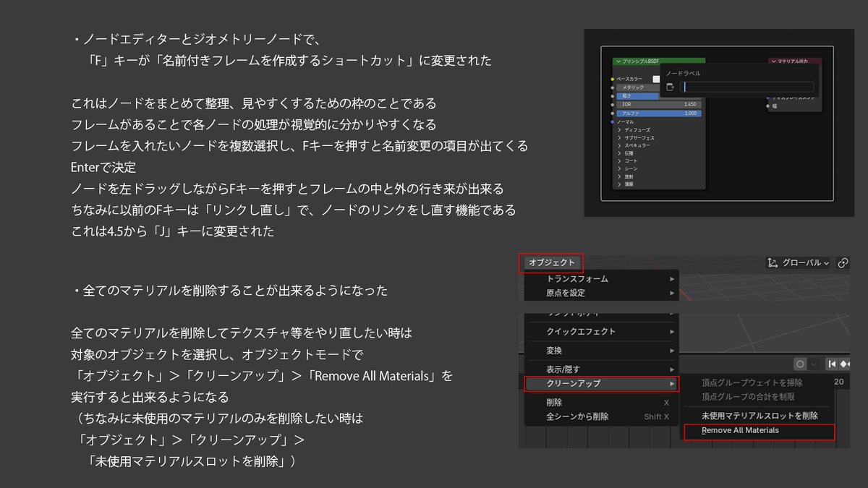Open the 表示/隠す submenu

click(x=602, y=369)
